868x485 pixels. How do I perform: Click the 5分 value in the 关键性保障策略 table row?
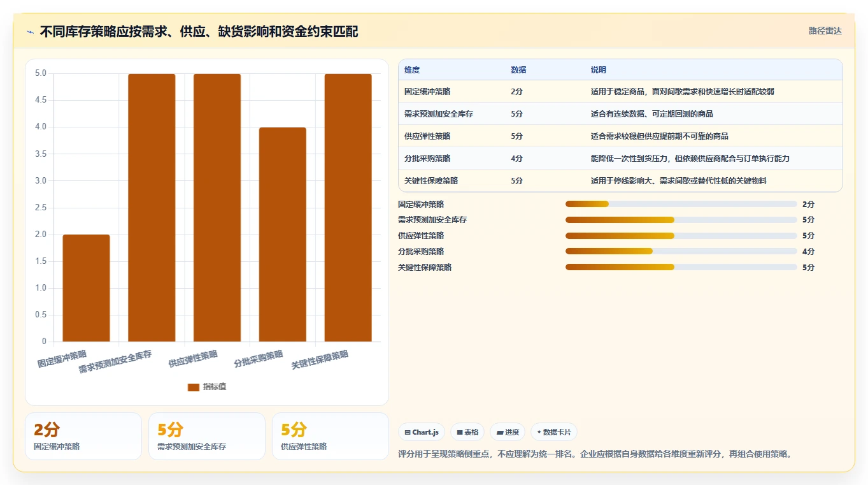[516, 181]
